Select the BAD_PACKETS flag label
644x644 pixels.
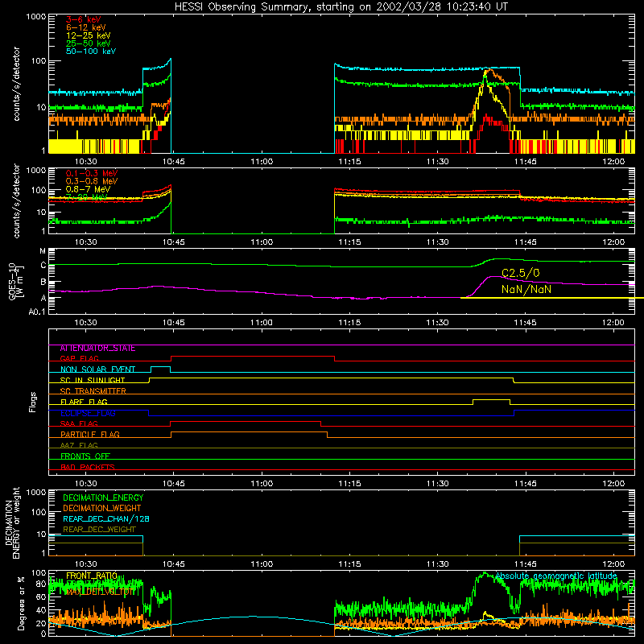coord(88,467)
